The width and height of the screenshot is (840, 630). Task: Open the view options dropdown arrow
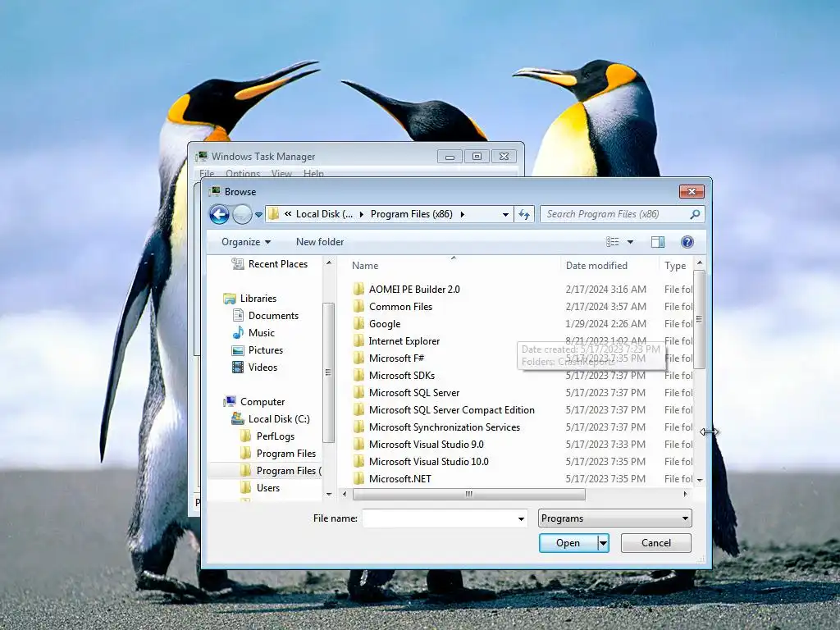631,242
